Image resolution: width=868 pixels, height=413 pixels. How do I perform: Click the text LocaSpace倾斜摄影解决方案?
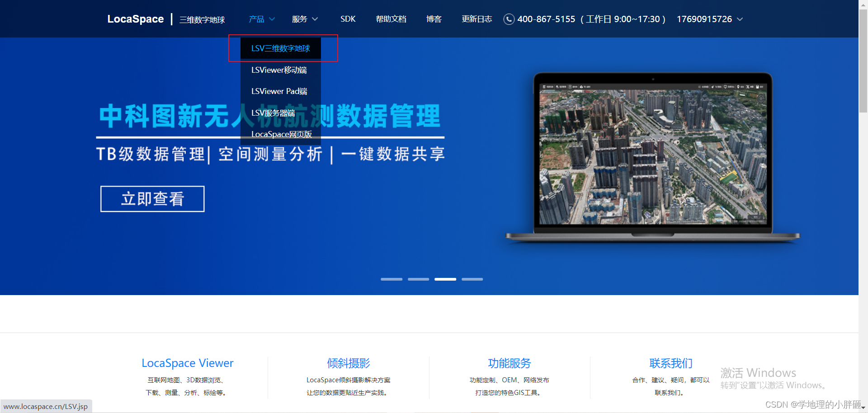click(x=348, y=380)
